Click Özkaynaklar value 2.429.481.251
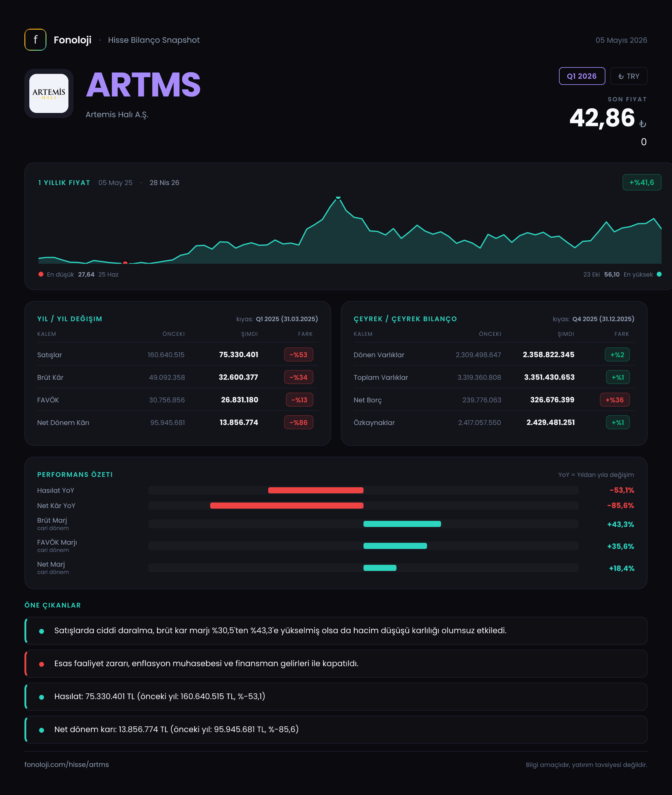Image resolution: width=672 pixels, height=795 pixels. [x=550, y=423]
